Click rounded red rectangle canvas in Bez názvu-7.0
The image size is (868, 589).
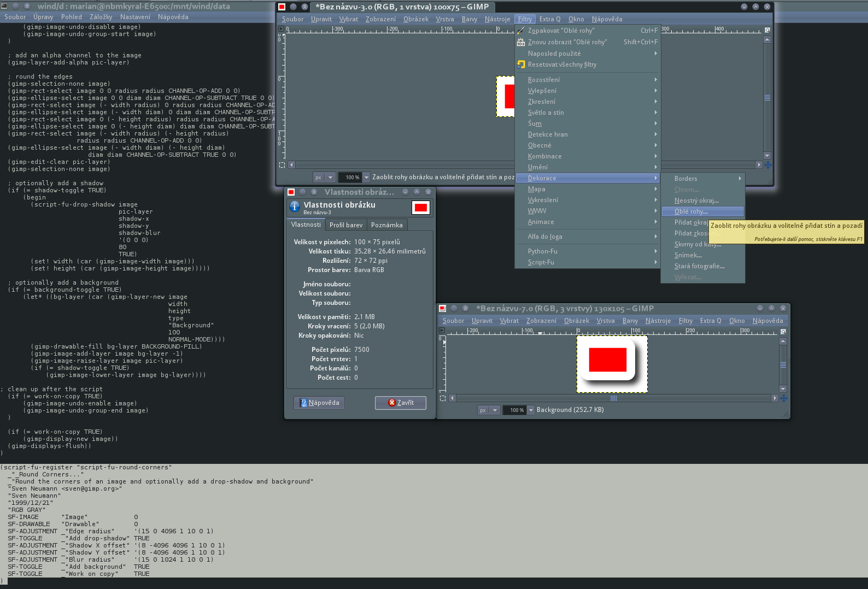(612, 364)
